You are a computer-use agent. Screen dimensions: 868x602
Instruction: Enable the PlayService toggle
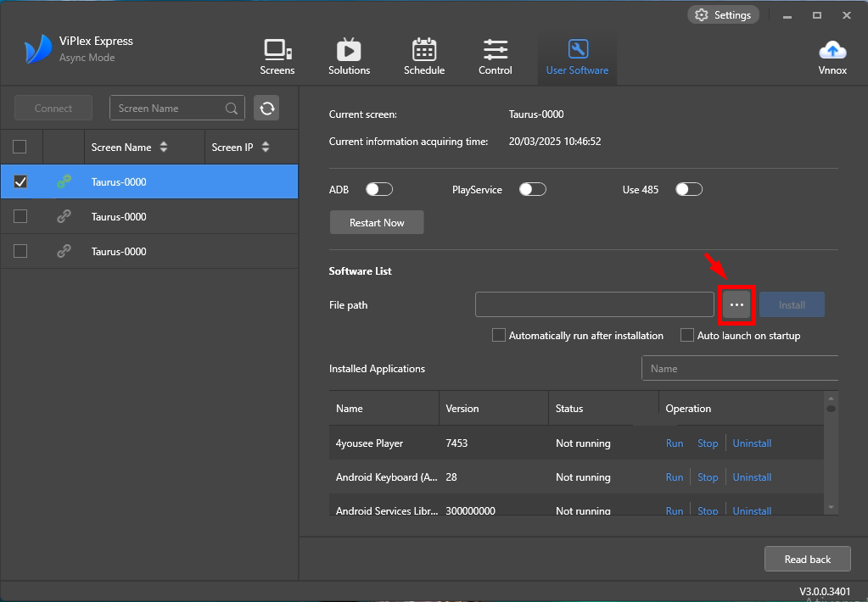tap(533, 189)
